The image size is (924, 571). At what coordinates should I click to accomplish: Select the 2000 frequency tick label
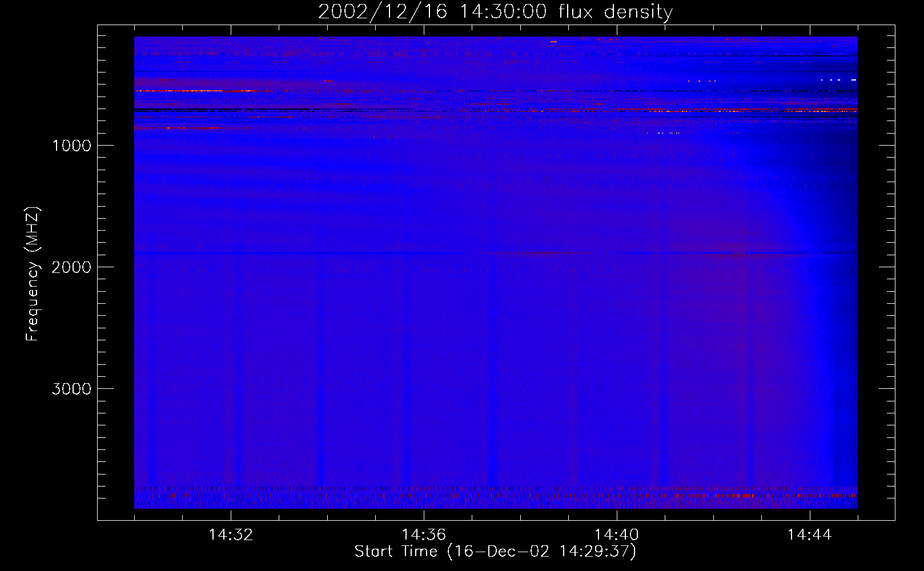click(x=71, y=267)
